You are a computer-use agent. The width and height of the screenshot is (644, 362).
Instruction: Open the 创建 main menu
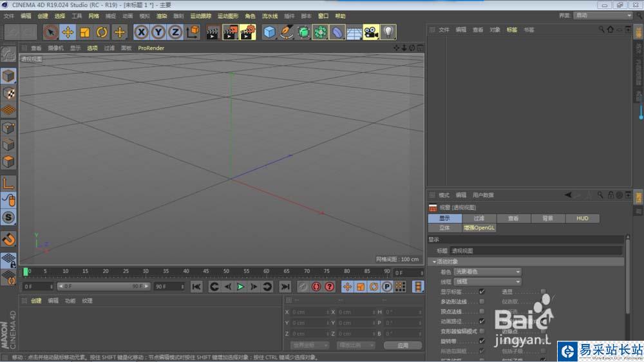tap(43, 16)
